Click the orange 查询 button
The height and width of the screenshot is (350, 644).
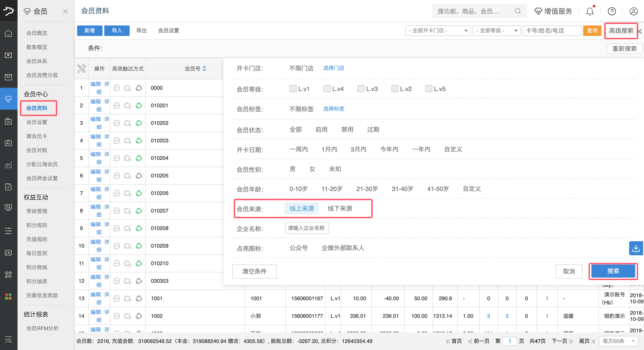pyautogui.click(x=592, y=30)
